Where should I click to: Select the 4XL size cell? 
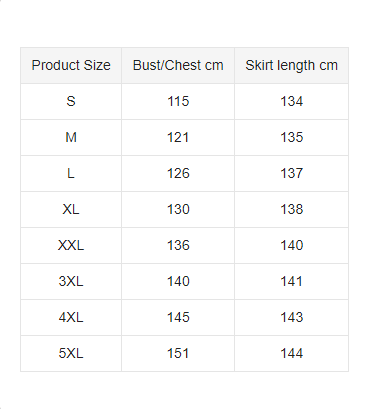71,317
